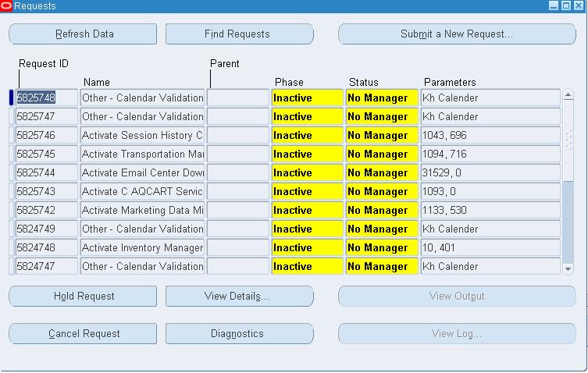Click yellow Inactive phase of request 5825745

tap(307, 155)
